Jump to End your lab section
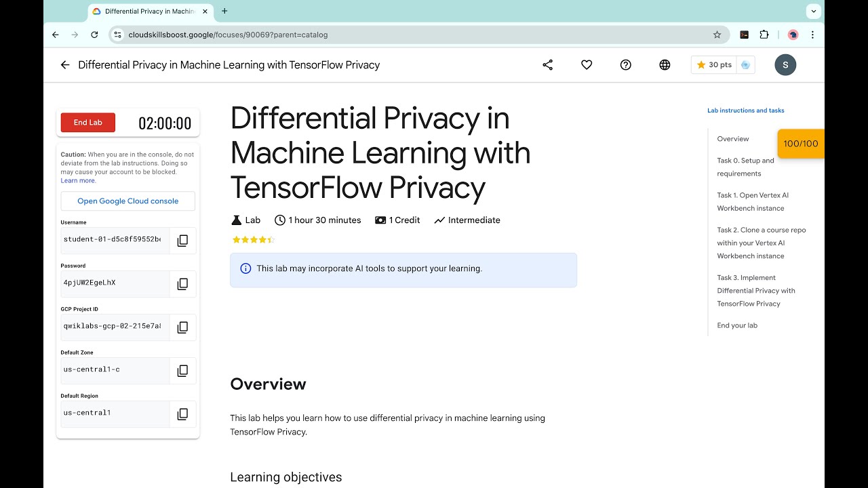 pyautogui.click(x=737, y=325)
